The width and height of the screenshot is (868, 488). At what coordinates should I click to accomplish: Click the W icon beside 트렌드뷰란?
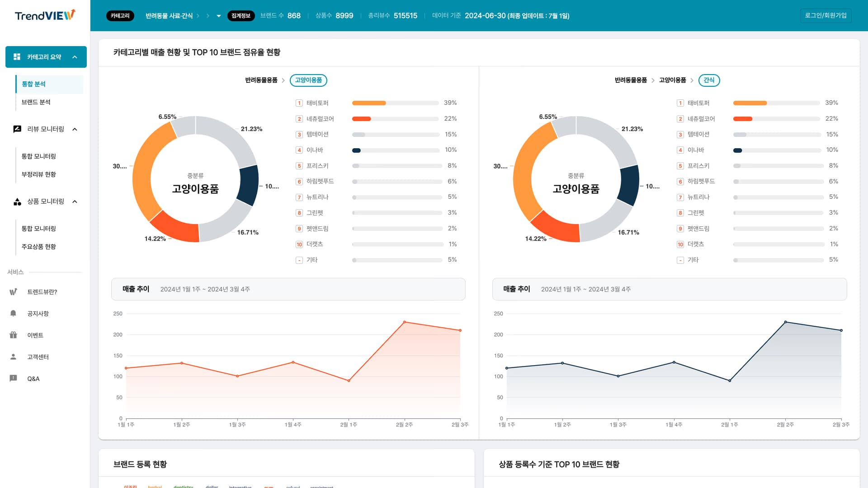tap(14, 292)
